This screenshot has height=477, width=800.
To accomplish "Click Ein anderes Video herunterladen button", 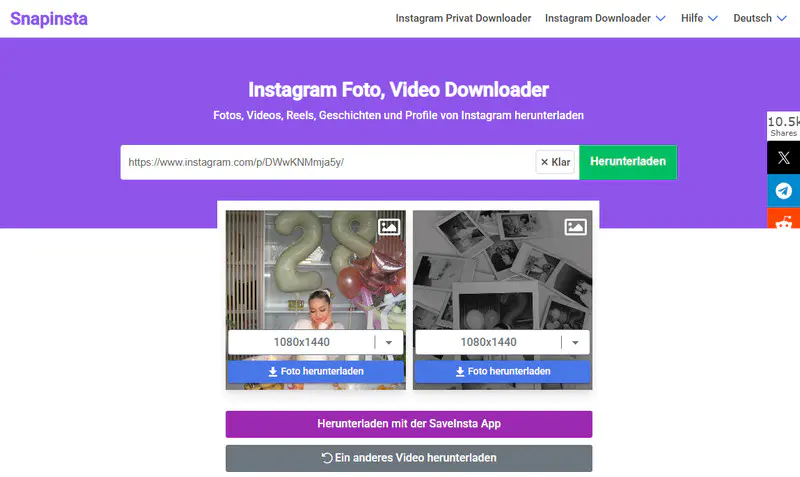I will click(409, 458).
